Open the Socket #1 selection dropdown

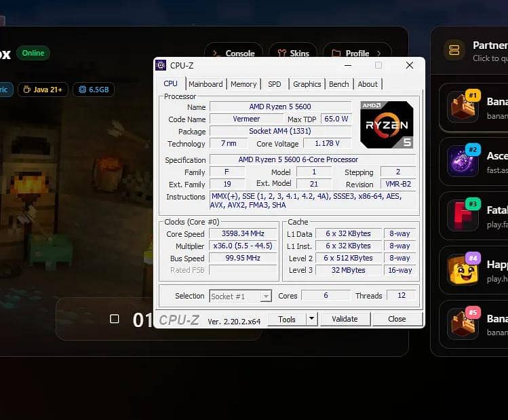click(x=240, y=297)
